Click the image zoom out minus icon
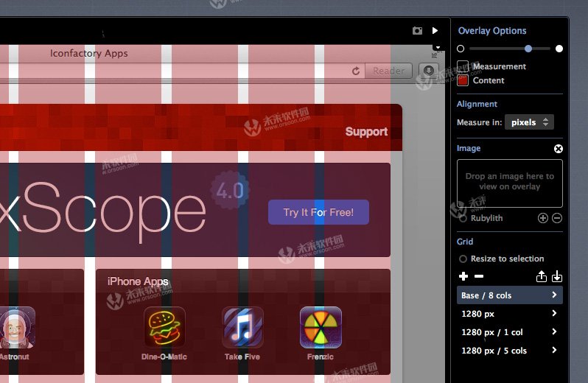588x383 pixels. (x=557, y=218)
